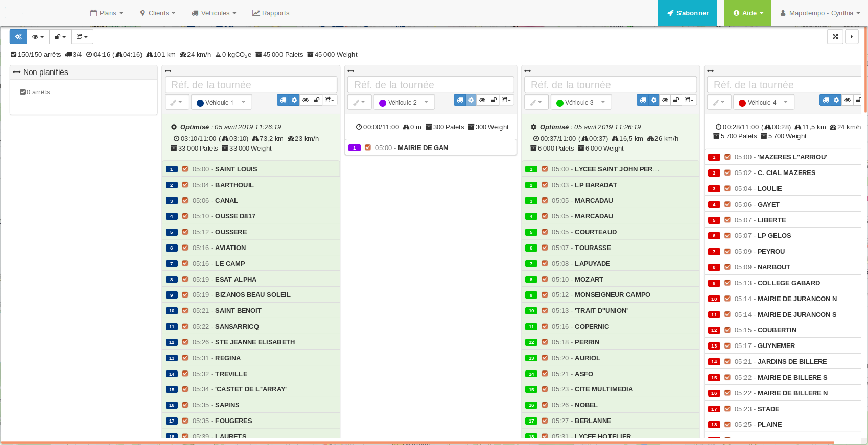Open the global visibility eye dropdown
The image size is (868, 445).
[x=38, y=37]
